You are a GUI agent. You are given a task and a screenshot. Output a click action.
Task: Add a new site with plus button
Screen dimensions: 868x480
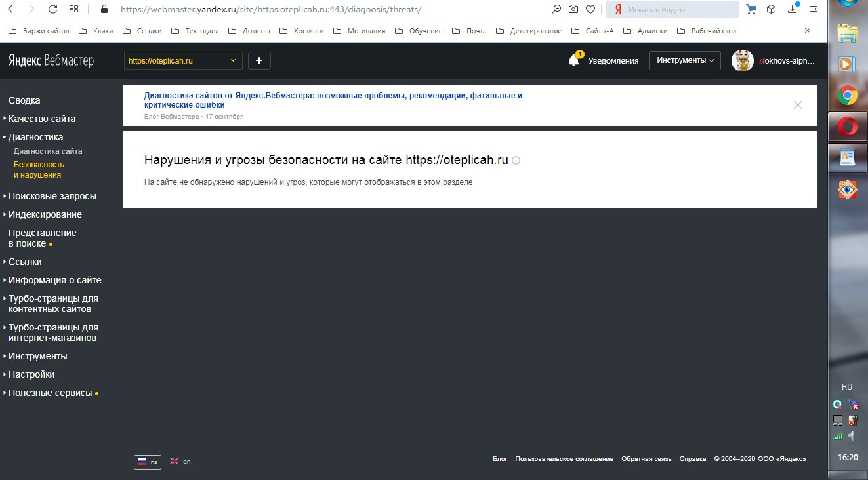point(259,60)
